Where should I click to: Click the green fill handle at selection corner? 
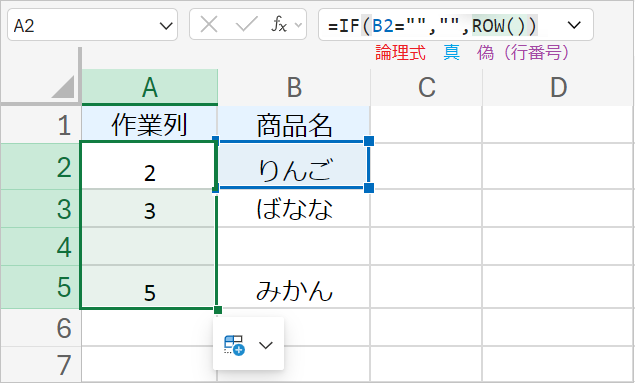[217, 310]
